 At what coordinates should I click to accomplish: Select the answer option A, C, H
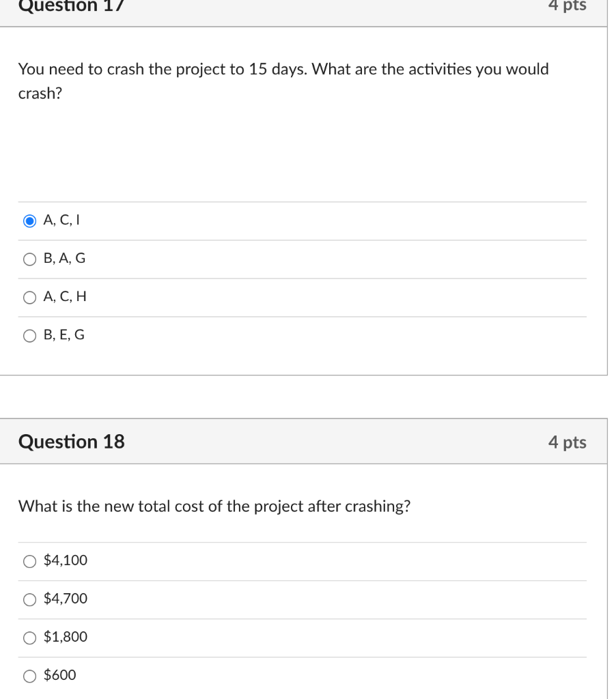pyautogui.click(x=29, y=297)
